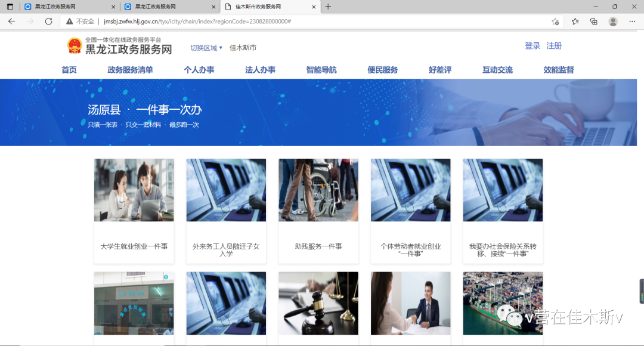The image size is (644, 346).
Task: Open the 助残服务一件事 wheelchair card
Action: 318,210
